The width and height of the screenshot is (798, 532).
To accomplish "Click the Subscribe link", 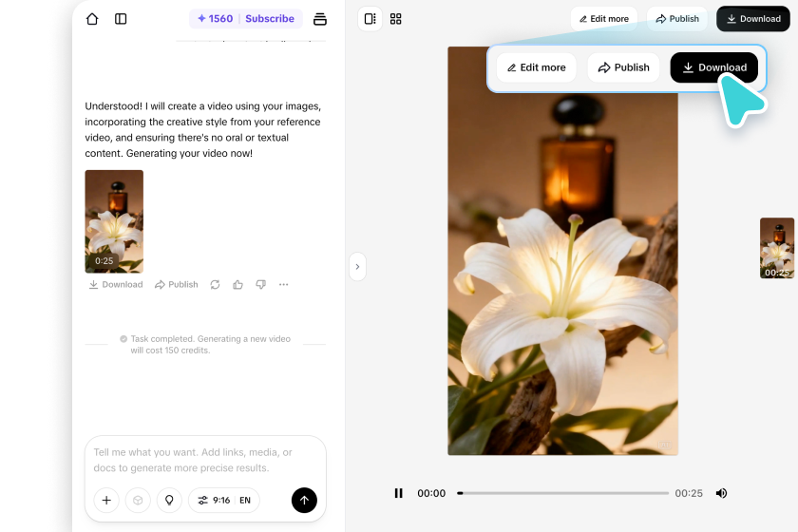I will click(270, 19).
